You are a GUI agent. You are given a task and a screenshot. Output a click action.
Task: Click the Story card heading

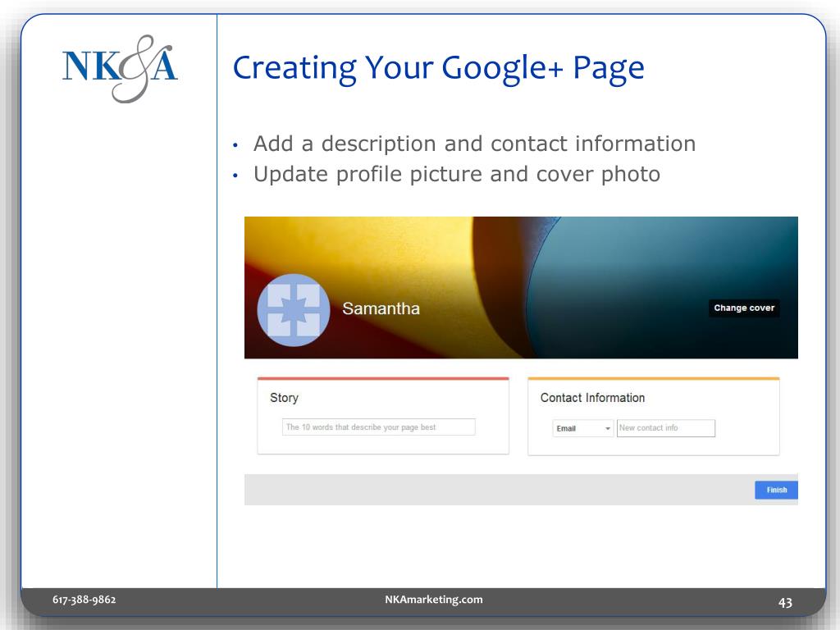click(x=284, y=398)
